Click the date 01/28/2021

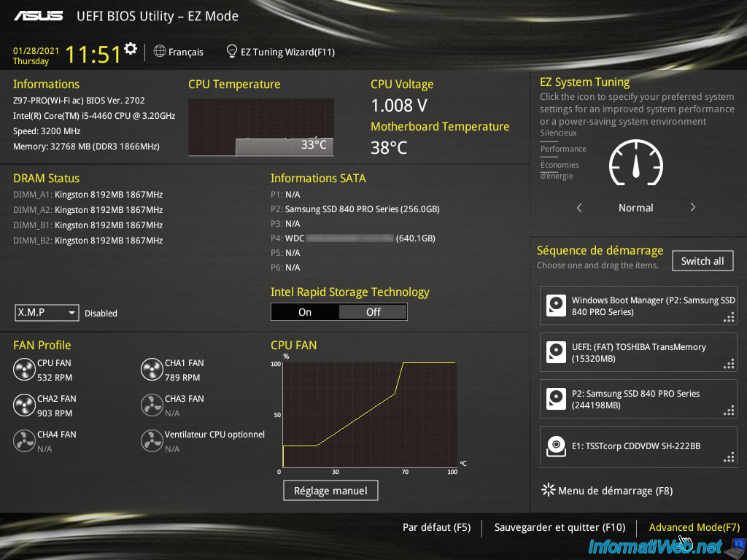[36, 50]
